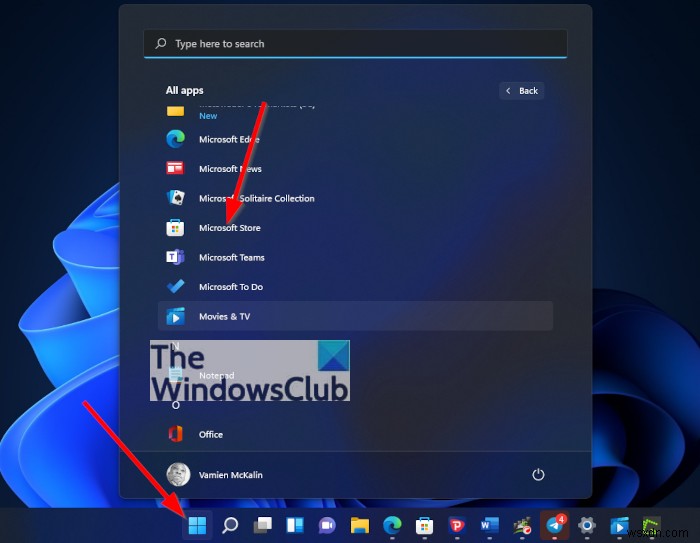Click the power button in Start menu
The image size is (700, 543).
point(538,475)
